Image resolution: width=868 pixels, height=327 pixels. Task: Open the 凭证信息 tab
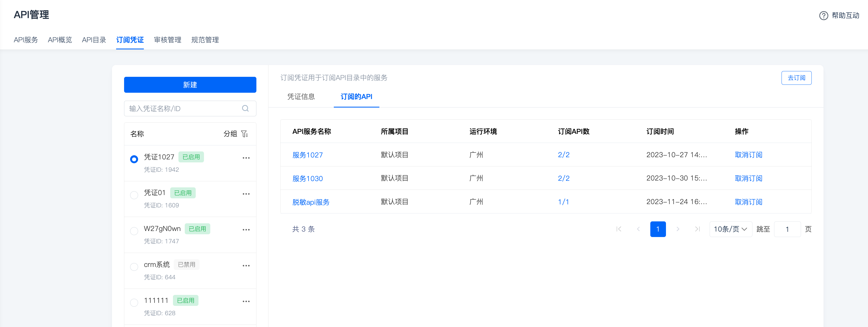301,97
